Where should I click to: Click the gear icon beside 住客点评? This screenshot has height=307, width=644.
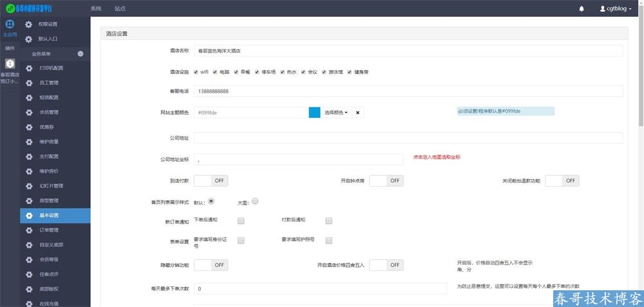[29, 274]
